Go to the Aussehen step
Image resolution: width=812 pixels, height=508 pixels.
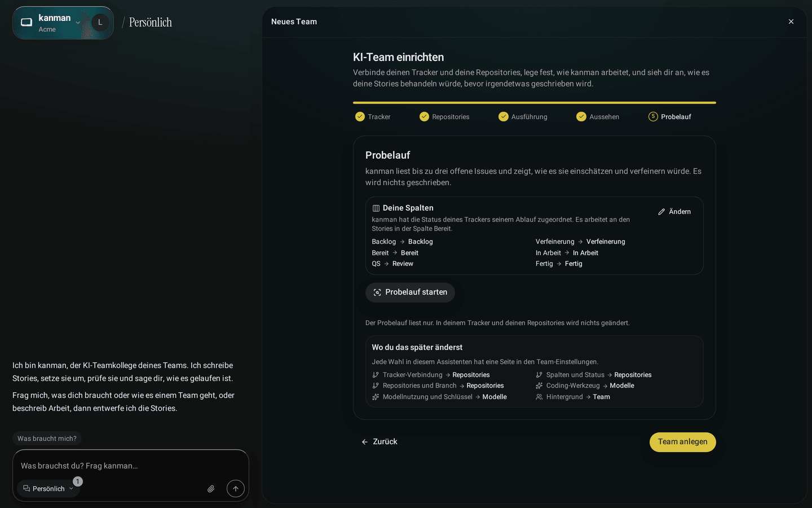[x=598, y=117]
